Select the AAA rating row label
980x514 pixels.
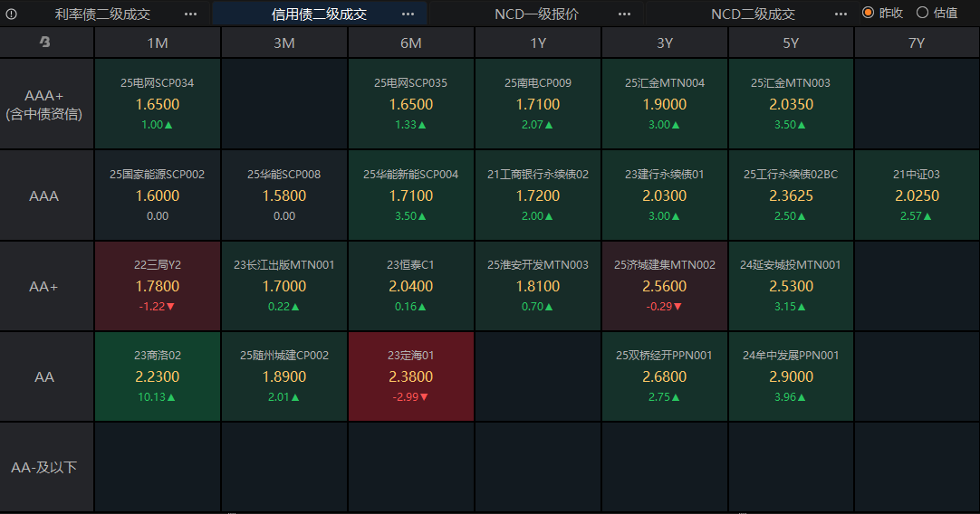click(x=44, y=195)
